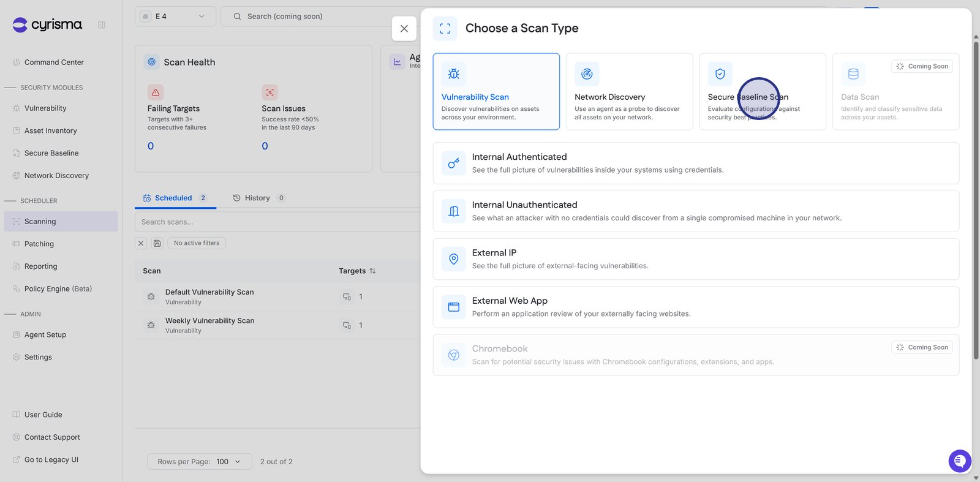Open the chat support bubble
This screenshot has width=980, height=482.
[x=960, y=461]
